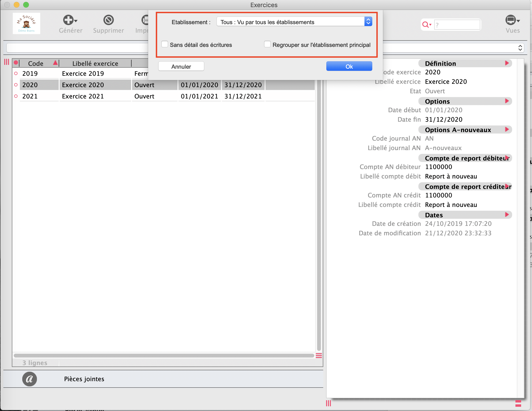Click the Date fin value 31/12/2020
Screen dimensions: 532x411
443,119
